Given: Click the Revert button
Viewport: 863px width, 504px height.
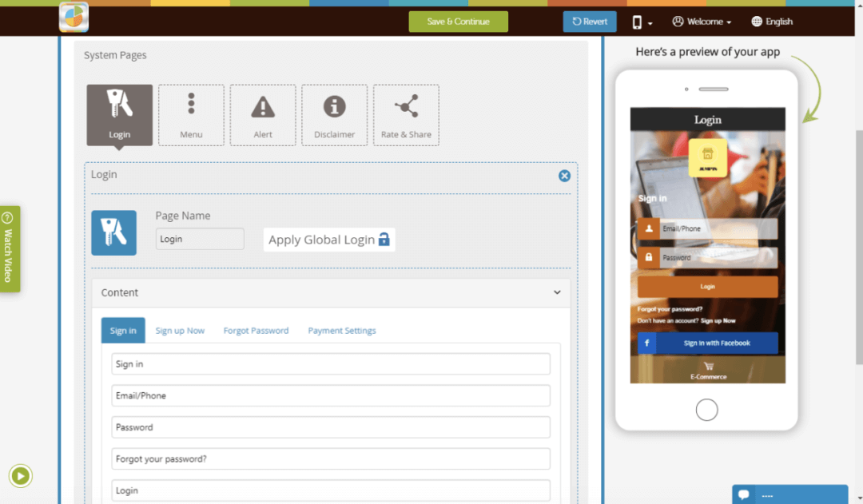Looking at the screenshot, I should point(590,22).
